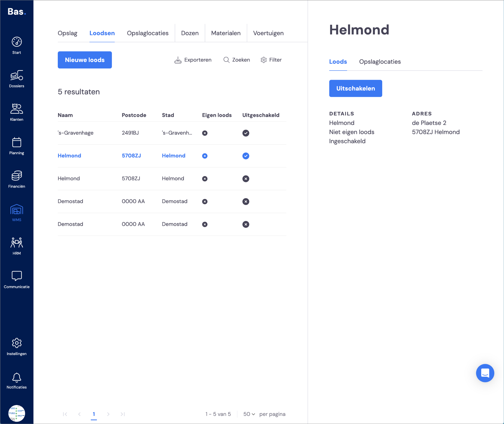The width and height of the screenshot is (504, 424).
Task: Open the Dossiers section in sidebar
Action: (x=17, y=79)
